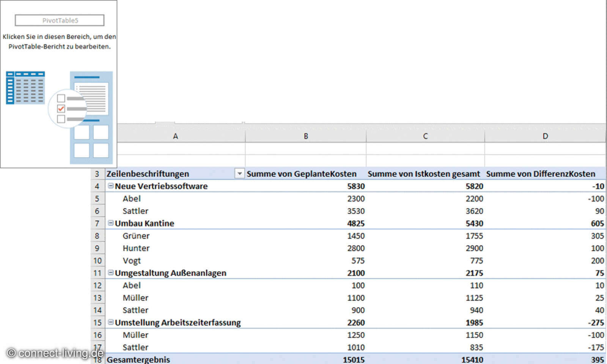
Task: Select row header 18
Action: [97, 359]
